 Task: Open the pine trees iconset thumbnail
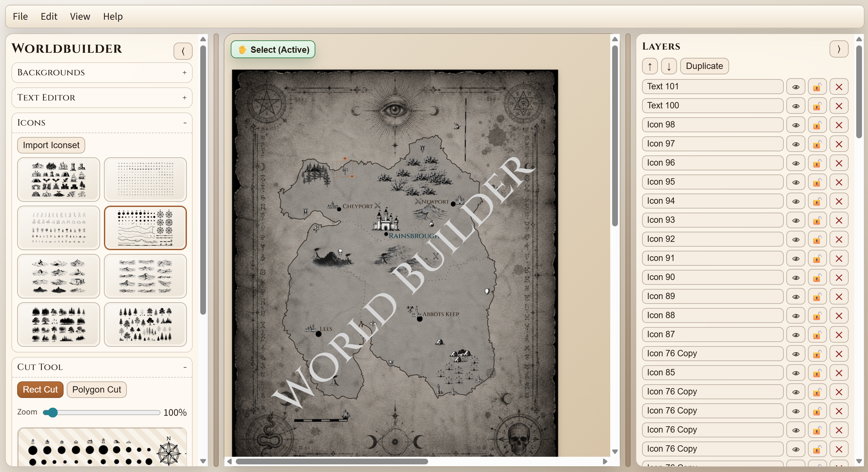click(145, 325)
